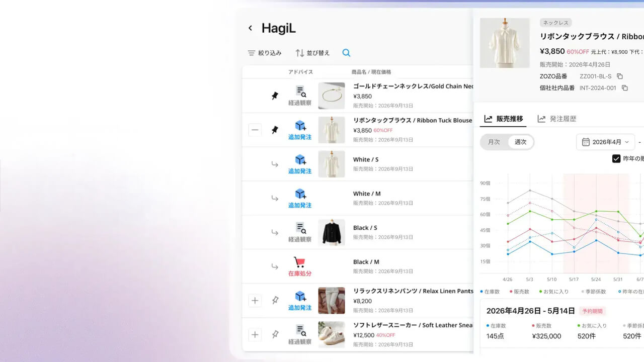Select the リラックスリネンパンツ product name
644x362 pixels.
coord(414,292)
